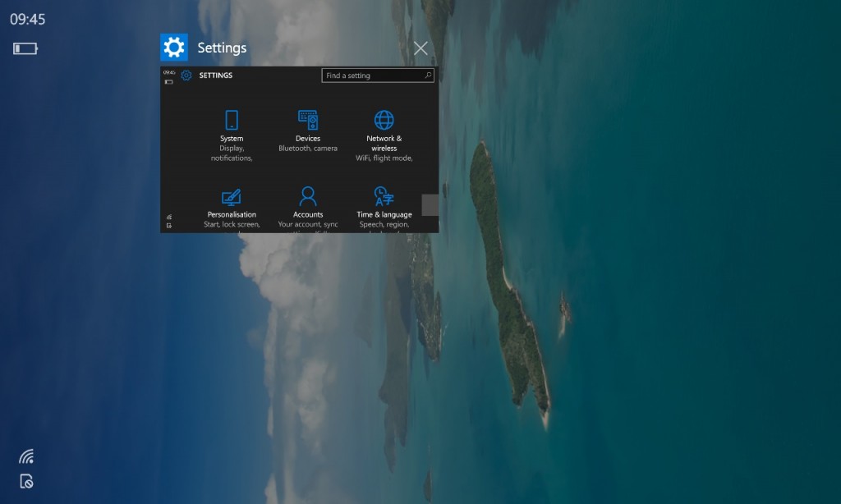Click the magnifier icon in the search box
This screenshot has width=841, height=504.
coord(428,75)
